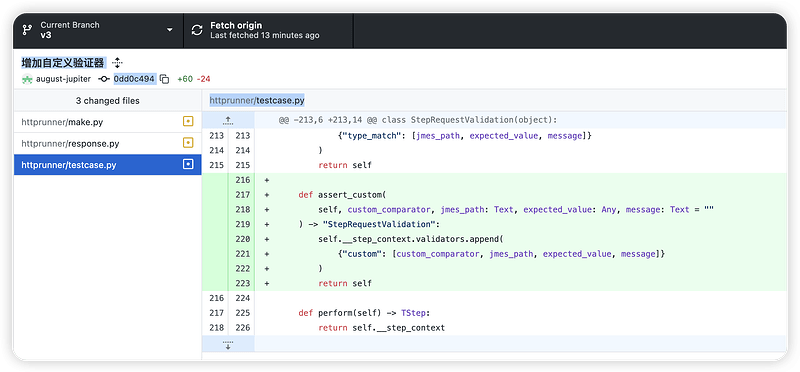Click the def assert_custom( code line
Screen dimensions: 800x372
343,194
